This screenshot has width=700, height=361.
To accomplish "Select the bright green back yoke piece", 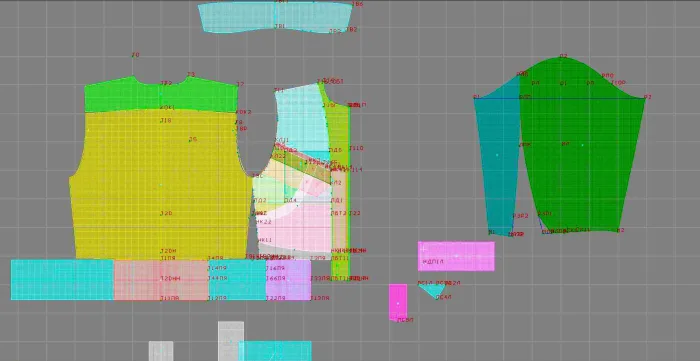I will pyautogui.click(x=161, y=95).
